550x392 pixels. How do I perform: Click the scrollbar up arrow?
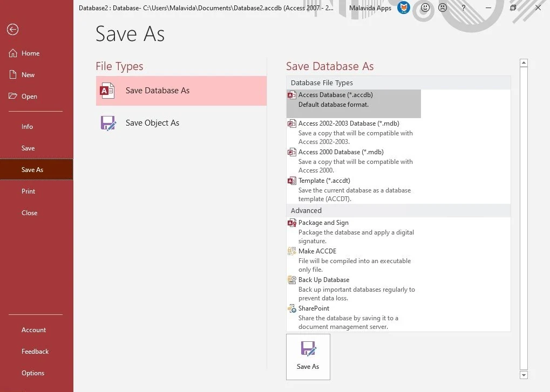[x=524, y=63]
